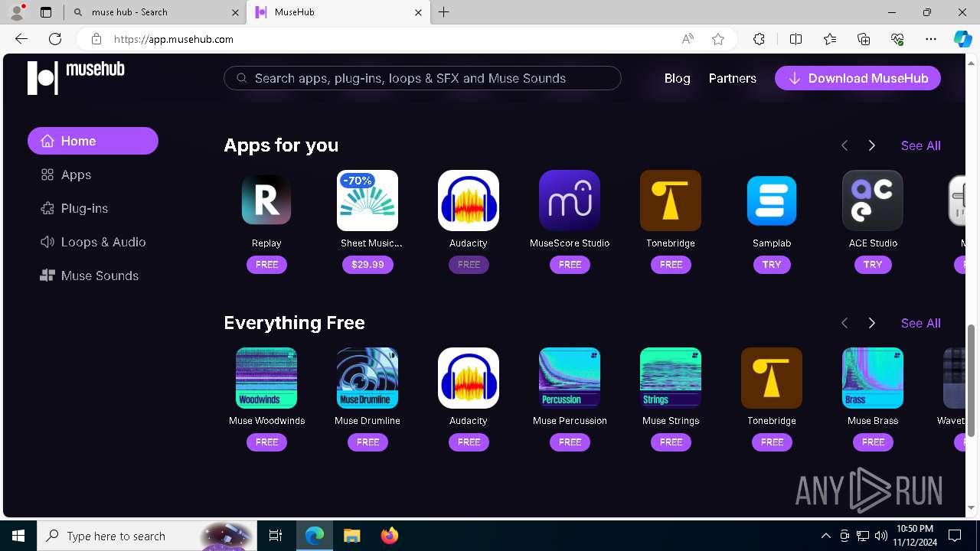Open Firefox from taskbar
Viewport: 980px width, 551px height.
pos(390,536)
